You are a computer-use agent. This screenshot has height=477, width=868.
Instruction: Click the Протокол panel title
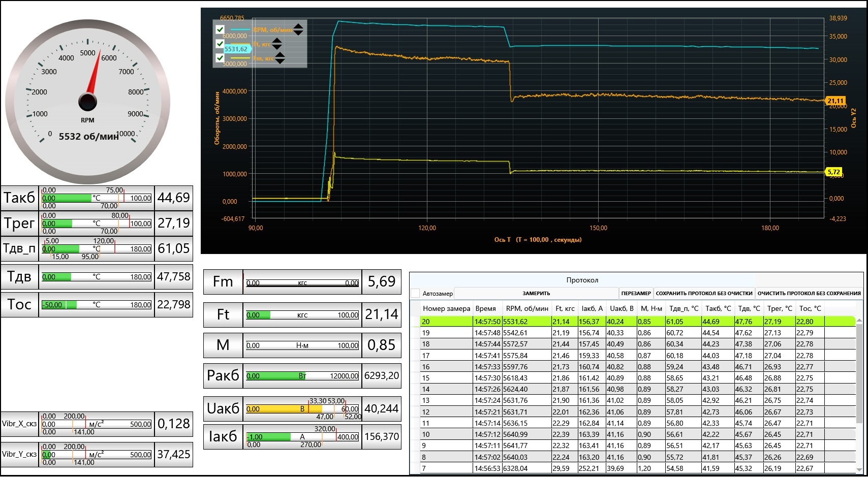click(x=582, y=280)
